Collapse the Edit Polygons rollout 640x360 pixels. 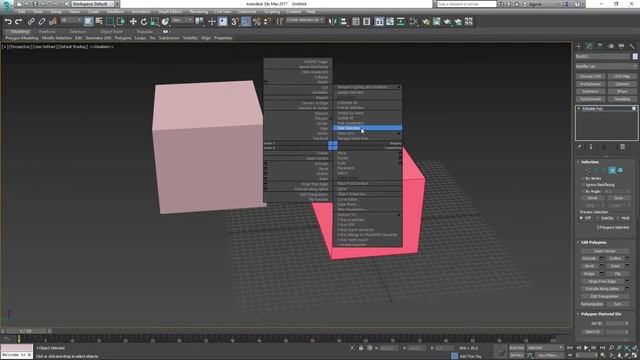pos(593,242)
